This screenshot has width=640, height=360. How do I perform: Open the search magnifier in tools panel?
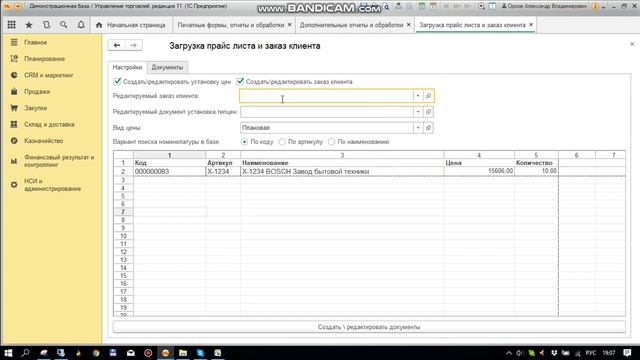pos(64,25)
